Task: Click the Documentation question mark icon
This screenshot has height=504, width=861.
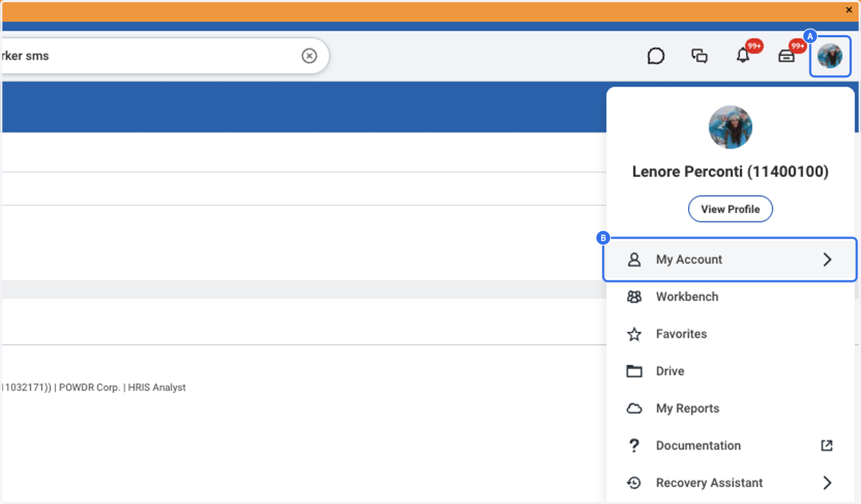Action: (634, 446)
